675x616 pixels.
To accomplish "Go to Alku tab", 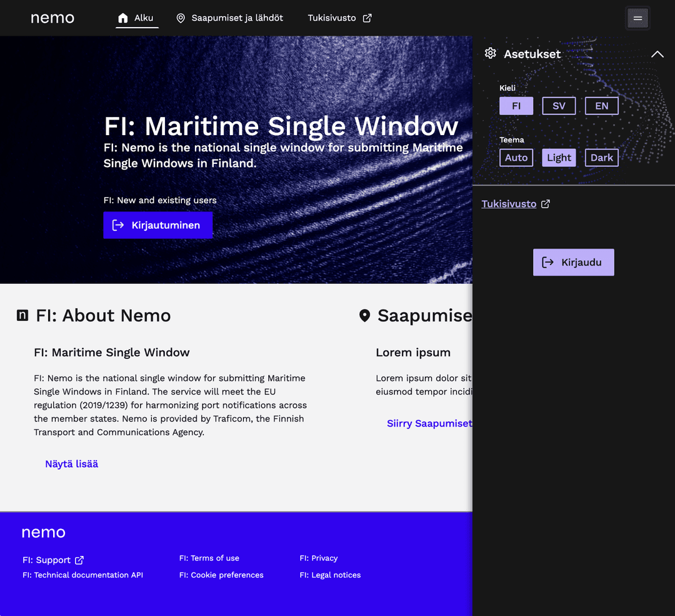I will coord(144,18).
